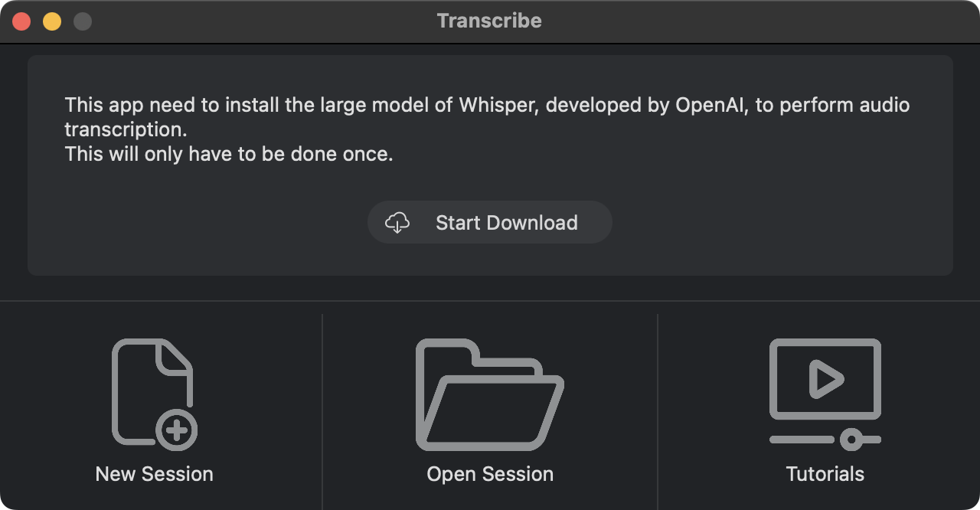Click the grayed-out zoom window button
This screenshot has height=510, width=980.
click(x=83, y=21)
